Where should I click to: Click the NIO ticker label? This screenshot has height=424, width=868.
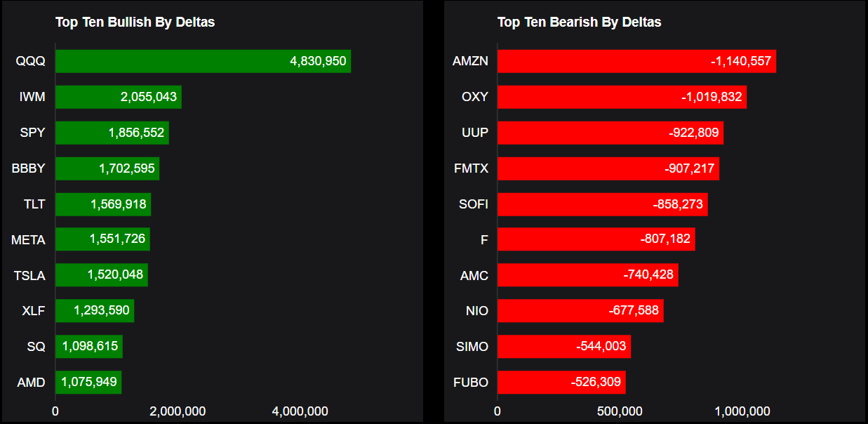pos(477,312)
